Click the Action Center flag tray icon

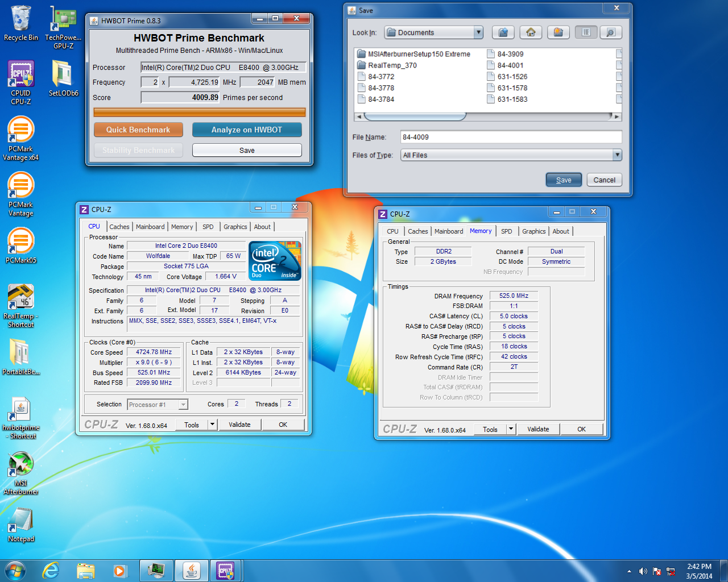657,571
